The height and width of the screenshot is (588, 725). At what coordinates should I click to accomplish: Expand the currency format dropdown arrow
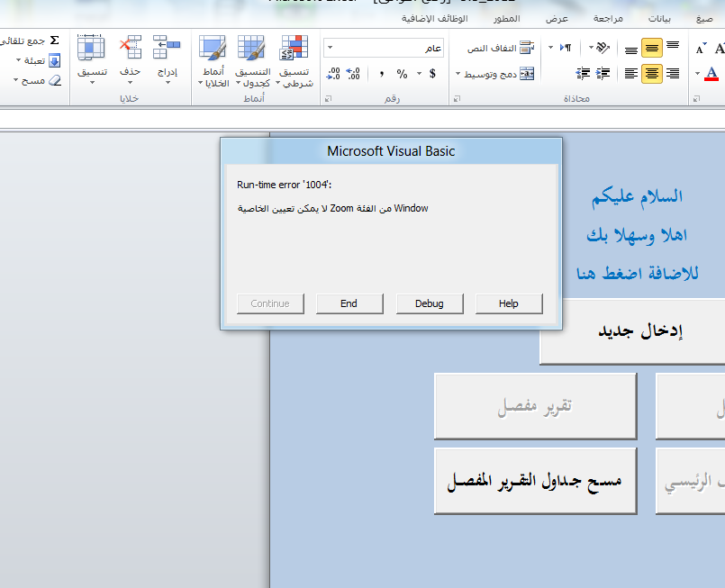(420, 74)
